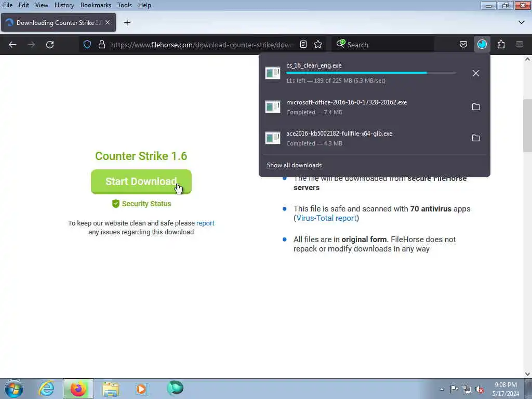Click the Firefox taskbar icon
The height and width of the screenshot is (399, 532).
coord(78,389)
